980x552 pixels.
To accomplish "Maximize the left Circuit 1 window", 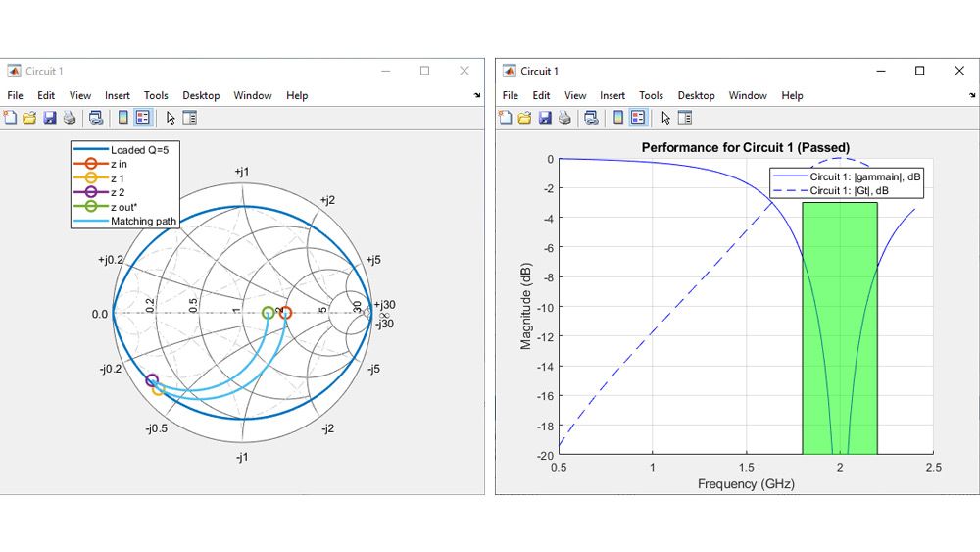I will click(425, 71).
